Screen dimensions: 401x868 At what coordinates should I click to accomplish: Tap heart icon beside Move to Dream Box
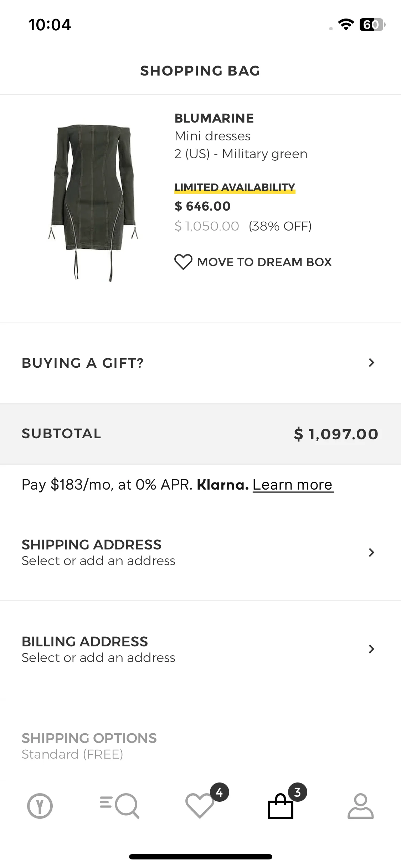coord(183,262)
